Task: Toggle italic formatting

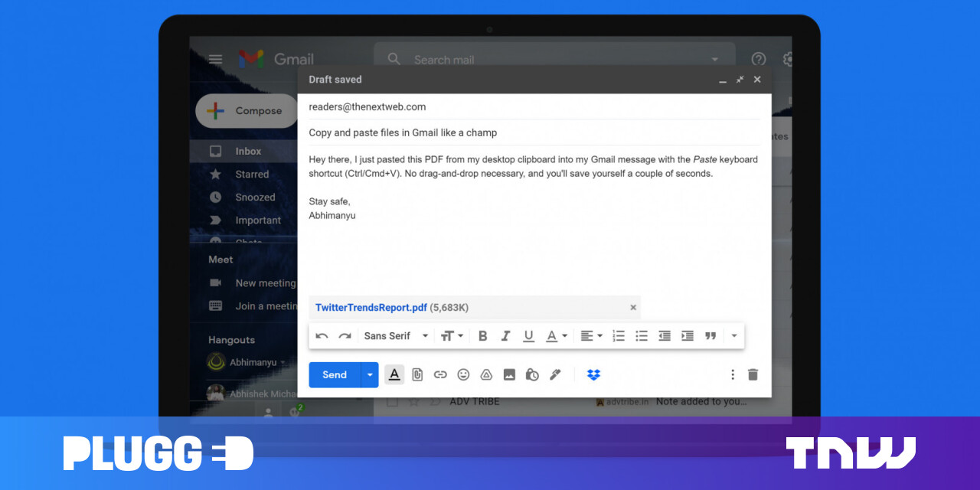Action: (x=505, y=335)
